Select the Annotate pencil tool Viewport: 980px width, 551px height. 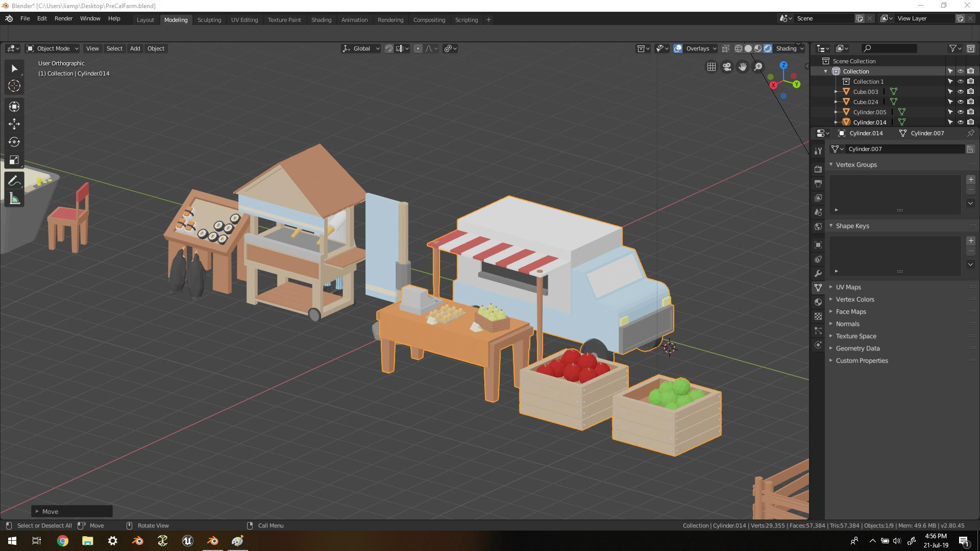pyautogui.click(x=14, y=181)
